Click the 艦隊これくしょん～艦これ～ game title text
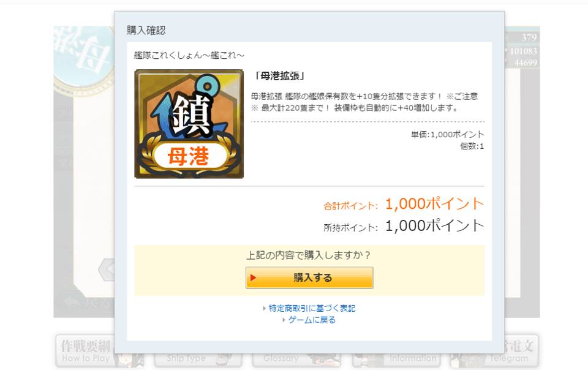The height and width of the screenshot is (370, 588). point(189,56)
